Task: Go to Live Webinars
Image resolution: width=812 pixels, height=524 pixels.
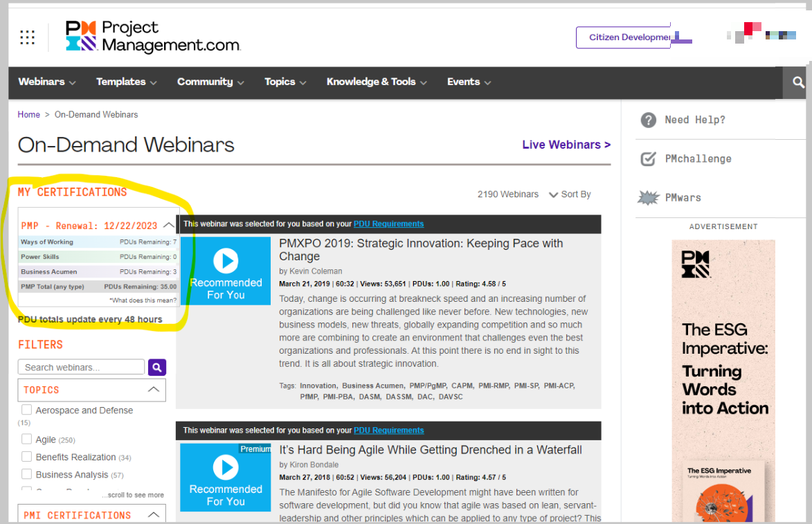Action: pyautogui.click(x=566, y=145)
